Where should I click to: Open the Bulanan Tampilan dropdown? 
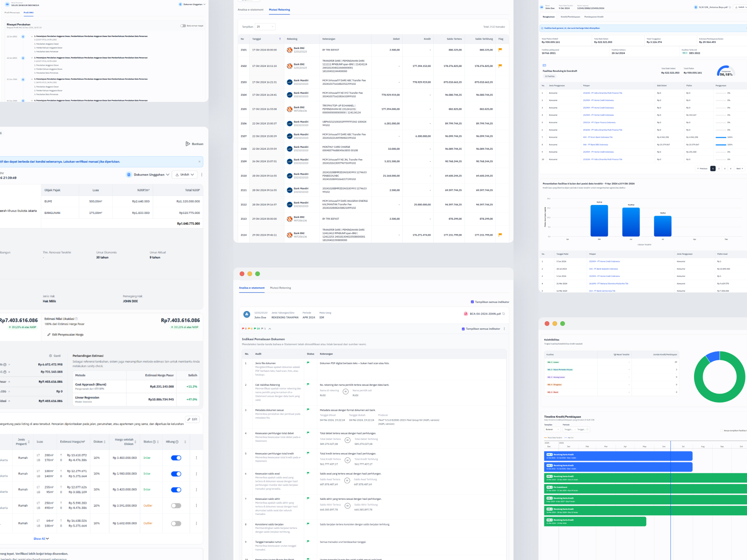tap(552, 429)
